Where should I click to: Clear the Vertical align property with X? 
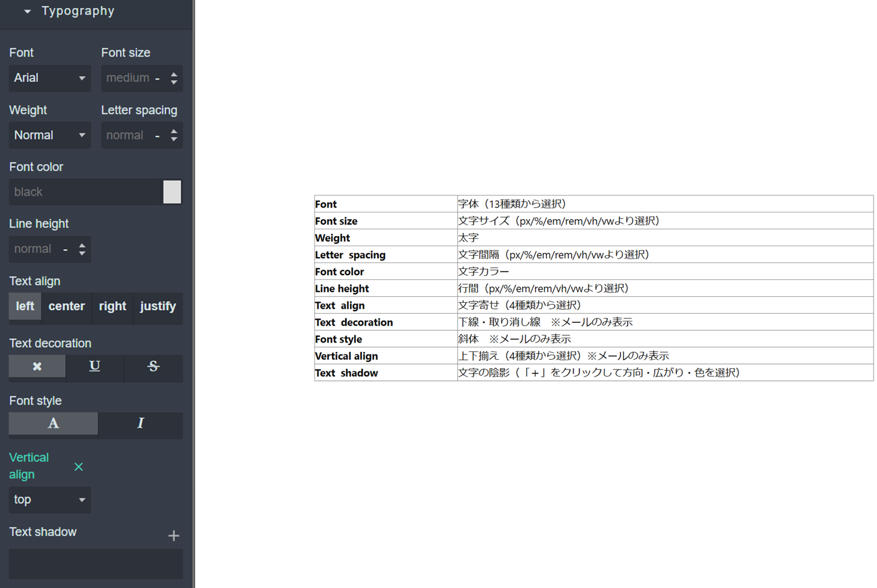78,467
